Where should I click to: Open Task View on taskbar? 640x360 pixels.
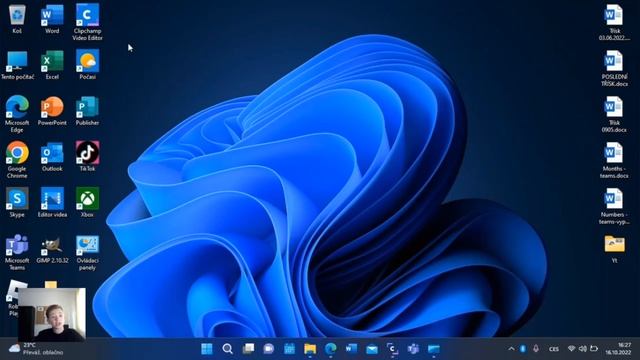coord(248,349)
